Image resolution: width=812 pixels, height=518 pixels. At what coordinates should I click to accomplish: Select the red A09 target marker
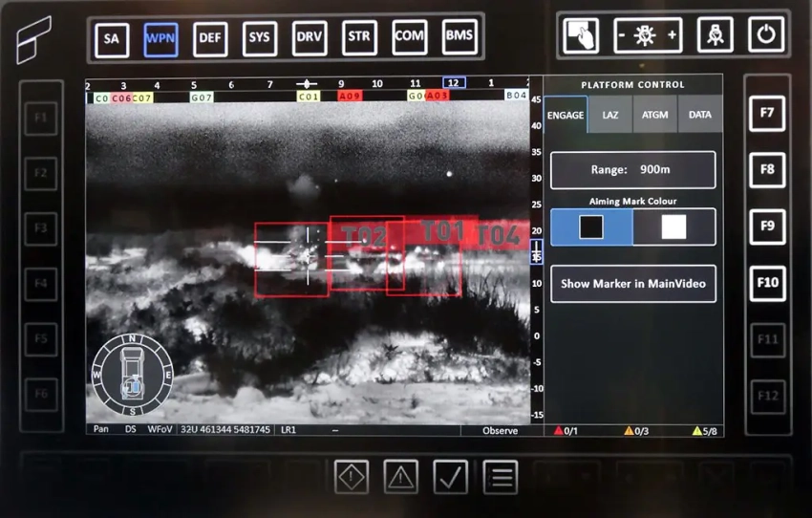click(350, 97)
